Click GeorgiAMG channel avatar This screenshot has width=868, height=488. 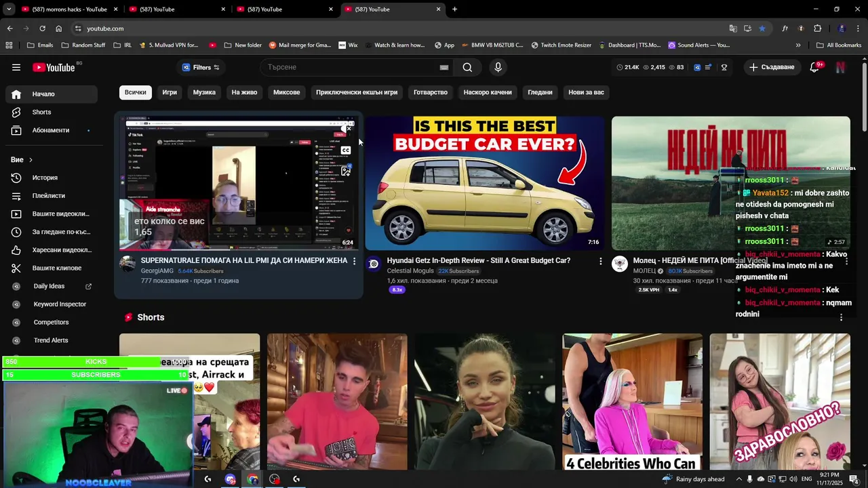tap(127, 264)
